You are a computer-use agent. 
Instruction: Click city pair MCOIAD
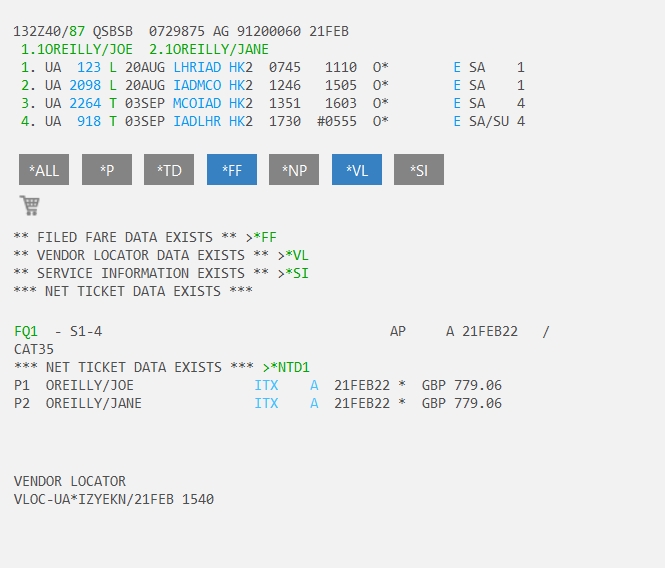[197, 104]
